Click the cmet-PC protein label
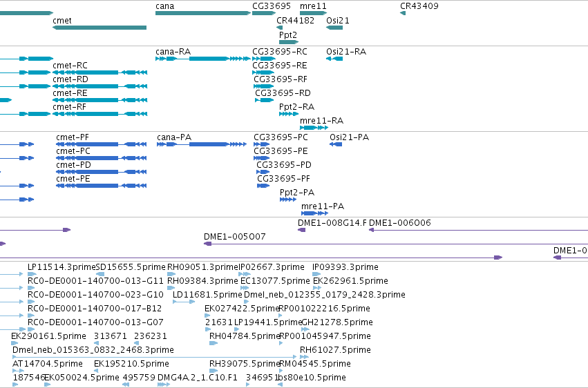This screenshot has height=388, width=588. 73,151
